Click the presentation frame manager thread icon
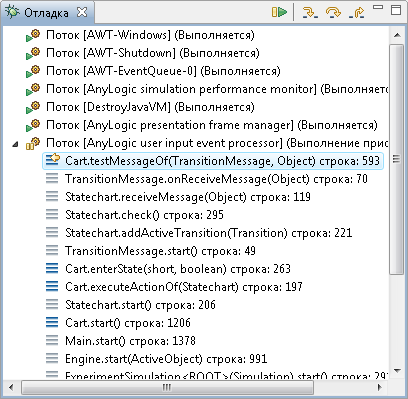The width and height of the screenshot is (408, 399). click(33, 125)
